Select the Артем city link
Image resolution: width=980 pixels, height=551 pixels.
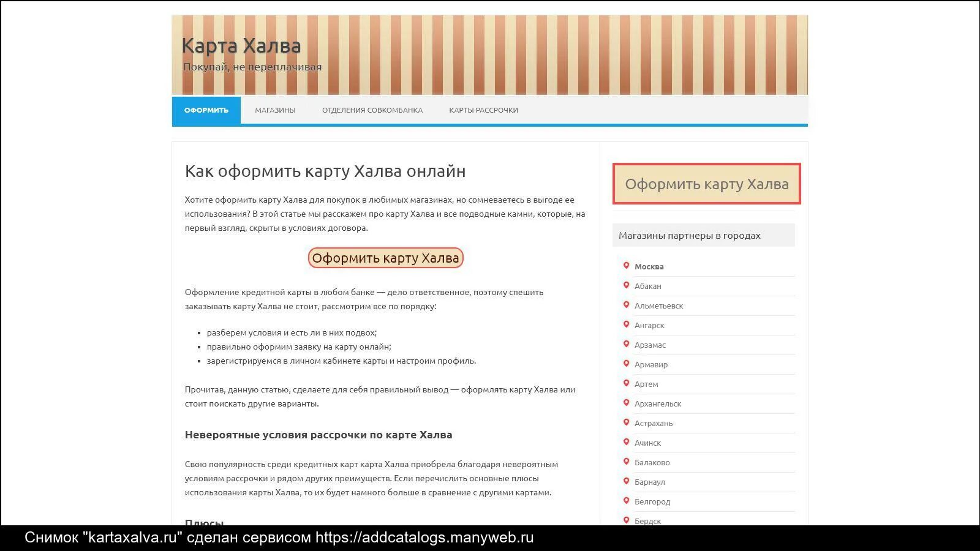646,384
